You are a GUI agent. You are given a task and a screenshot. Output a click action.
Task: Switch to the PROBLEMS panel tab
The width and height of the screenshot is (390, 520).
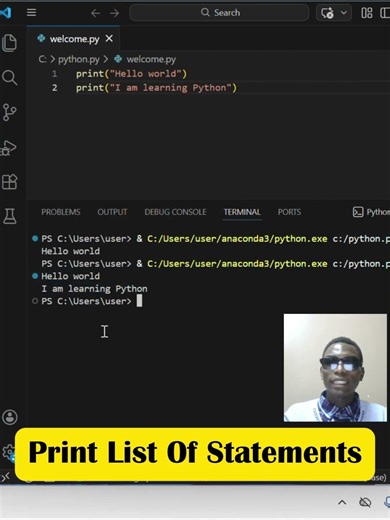coord(61,212)
